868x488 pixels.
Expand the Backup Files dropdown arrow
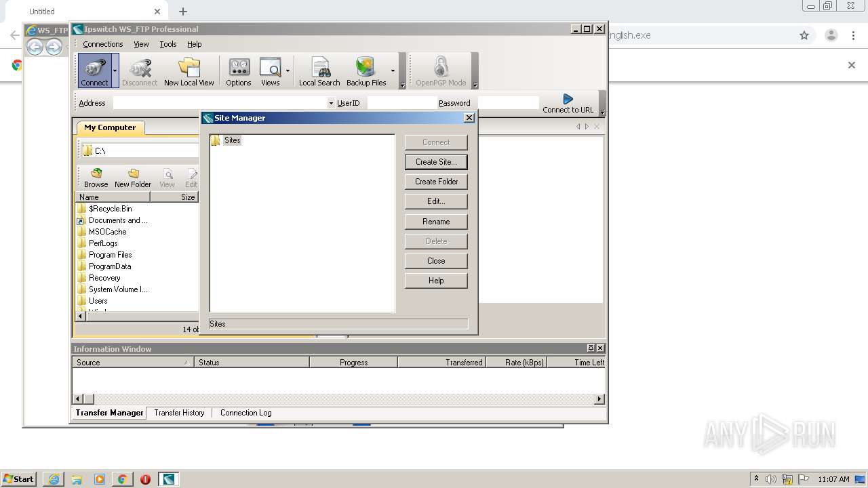tap(393, 70)
